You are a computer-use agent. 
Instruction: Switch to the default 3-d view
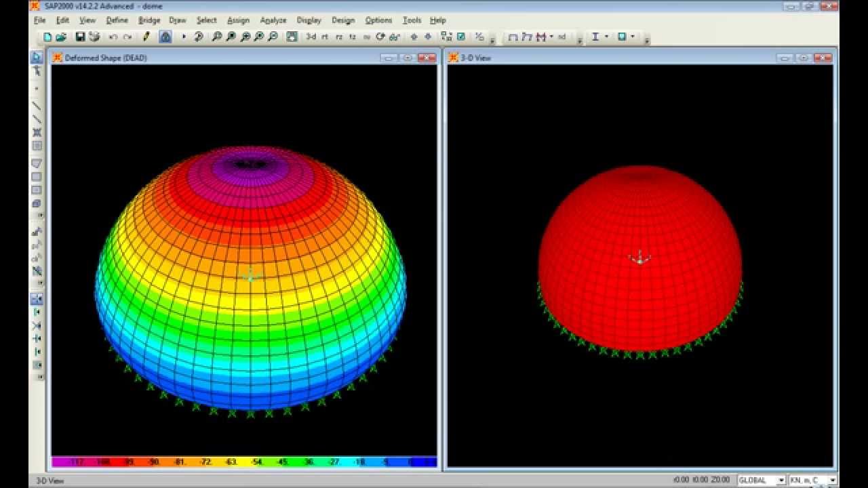311,37
